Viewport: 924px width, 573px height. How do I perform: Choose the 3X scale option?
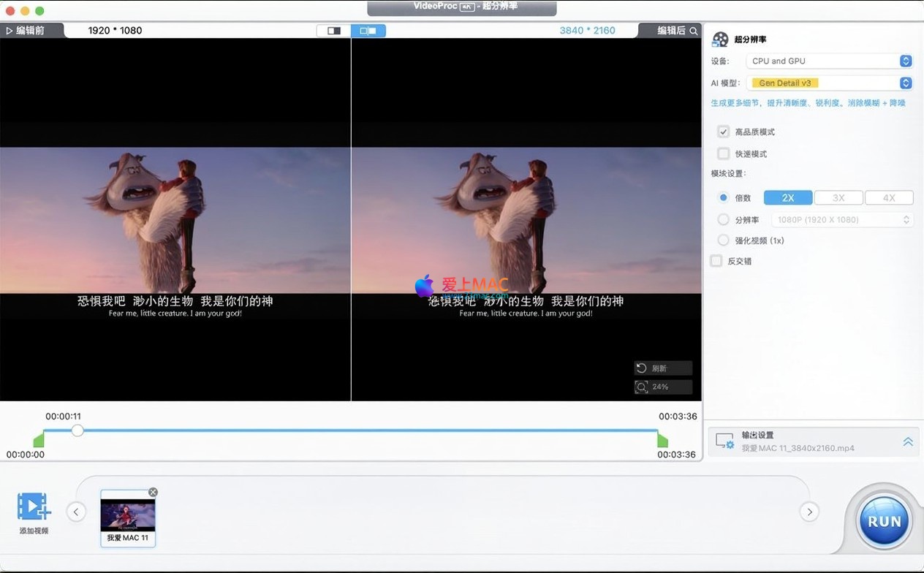838,198
